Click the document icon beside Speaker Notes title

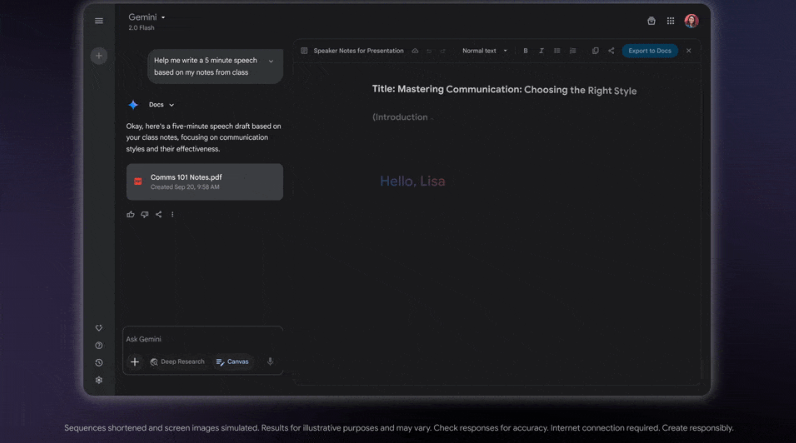click(x=304, y=51)
